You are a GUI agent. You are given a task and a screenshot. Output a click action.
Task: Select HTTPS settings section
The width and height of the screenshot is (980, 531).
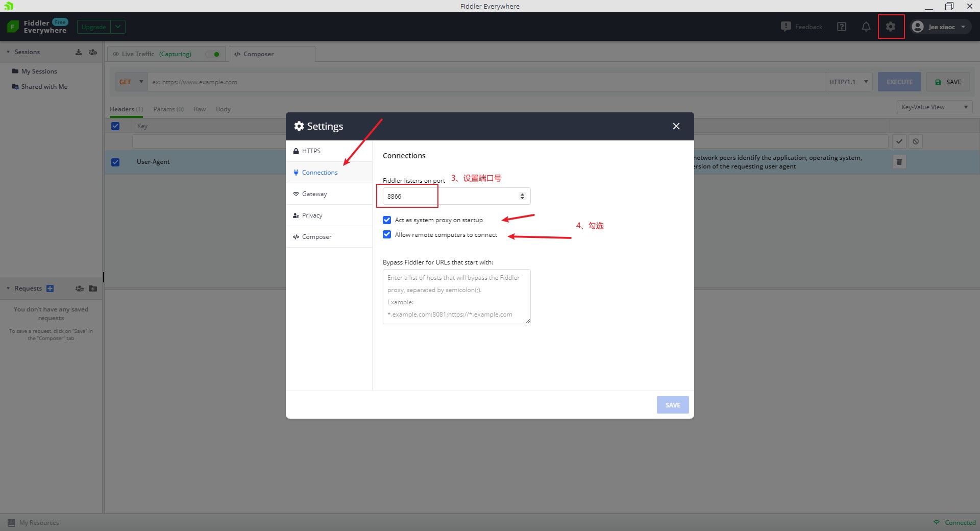(329, 151)
